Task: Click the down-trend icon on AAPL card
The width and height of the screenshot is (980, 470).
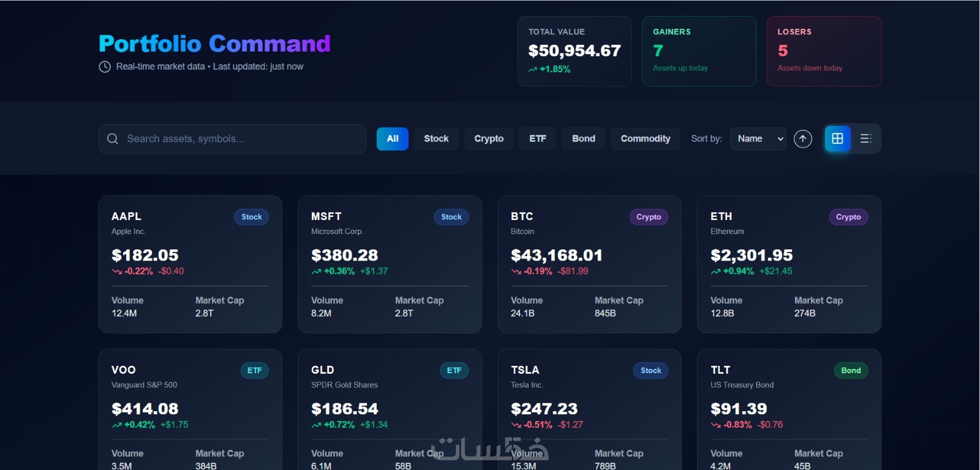Action: pyautogui.click(x=116, y=271)
